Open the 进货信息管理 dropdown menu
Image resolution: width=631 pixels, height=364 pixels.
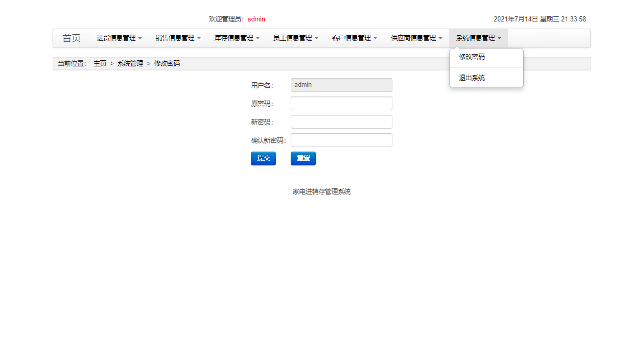pos(119,38)
